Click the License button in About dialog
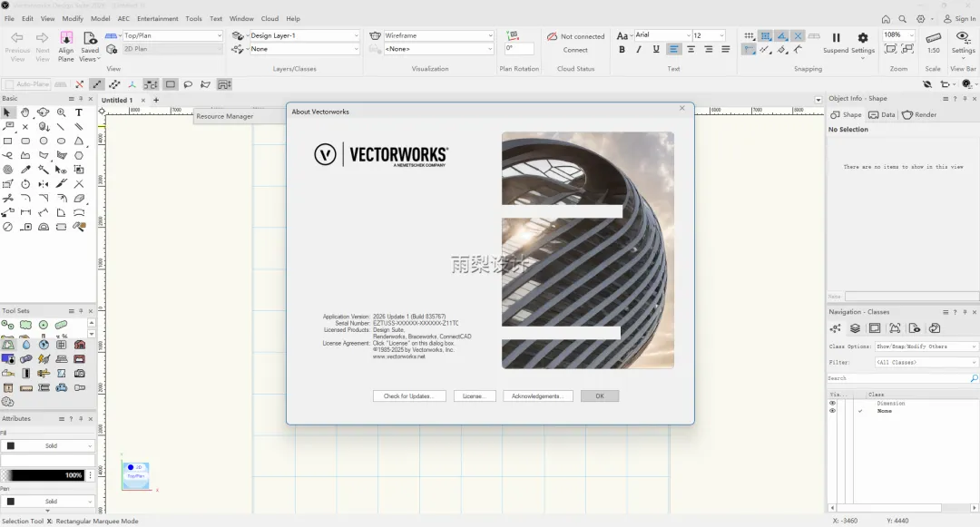The height and width of the screenshot is (527, 980). (475, 395)
